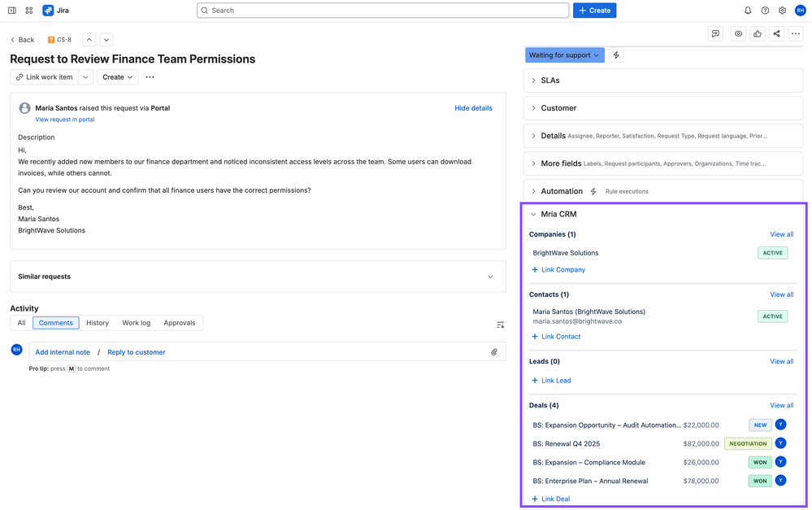Image resolution: width=812 pixels, height=510 pixels.
Task: Open notifications from the bell icon
Action: point(747,10)
